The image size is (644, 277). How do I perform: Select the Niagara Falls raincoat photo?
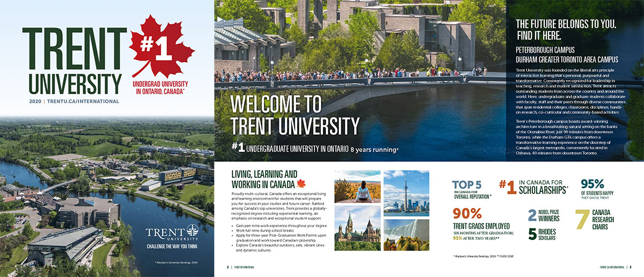406,235
